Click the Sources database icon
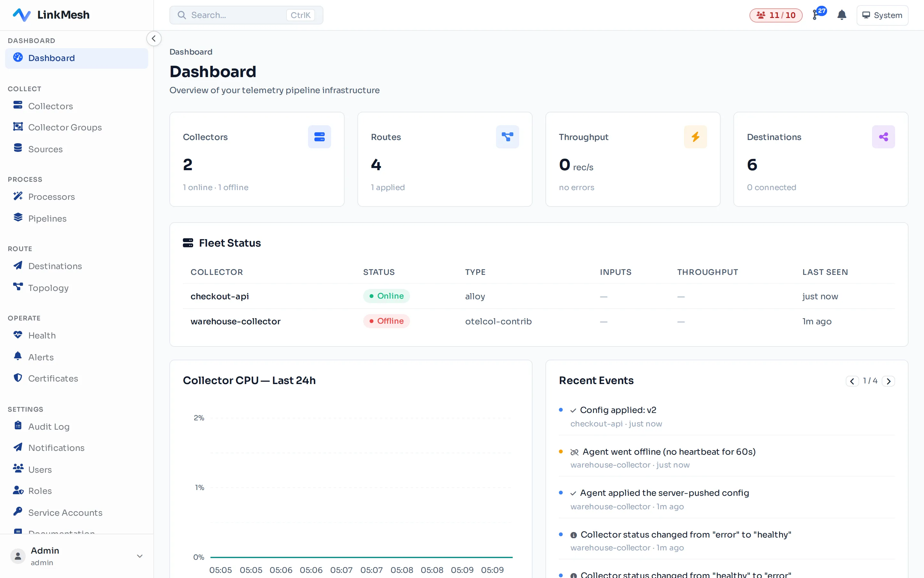 [x=18, y=148]
